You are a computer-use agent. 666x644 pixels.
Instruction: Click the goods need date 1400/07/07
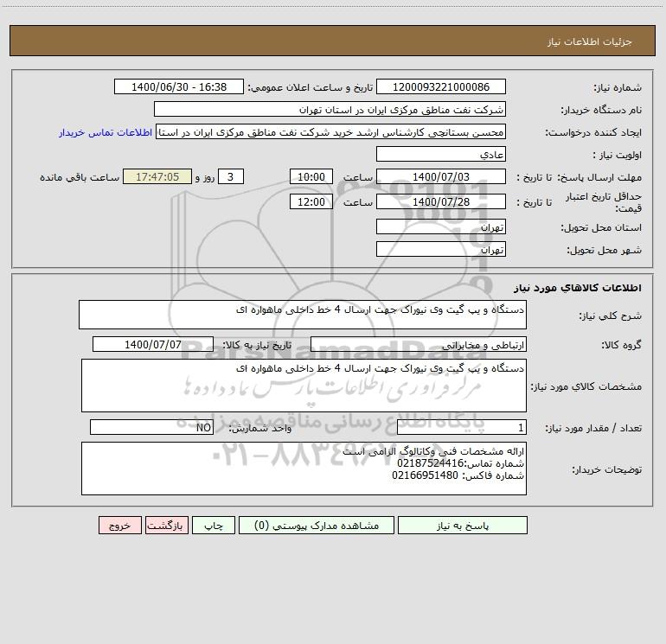tap(153, 344)
